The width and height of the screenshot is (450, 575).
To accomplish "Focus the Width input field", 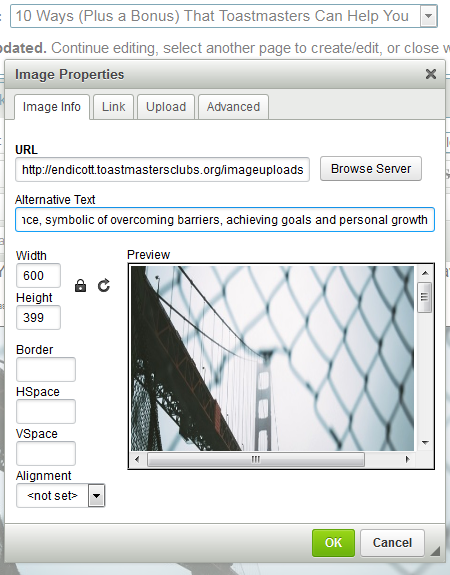I will [38, 275].
